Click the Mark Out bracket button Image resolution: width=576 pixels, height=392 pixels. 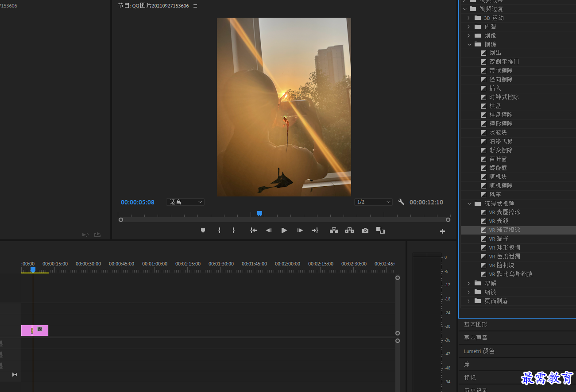[x=233, y=231]
